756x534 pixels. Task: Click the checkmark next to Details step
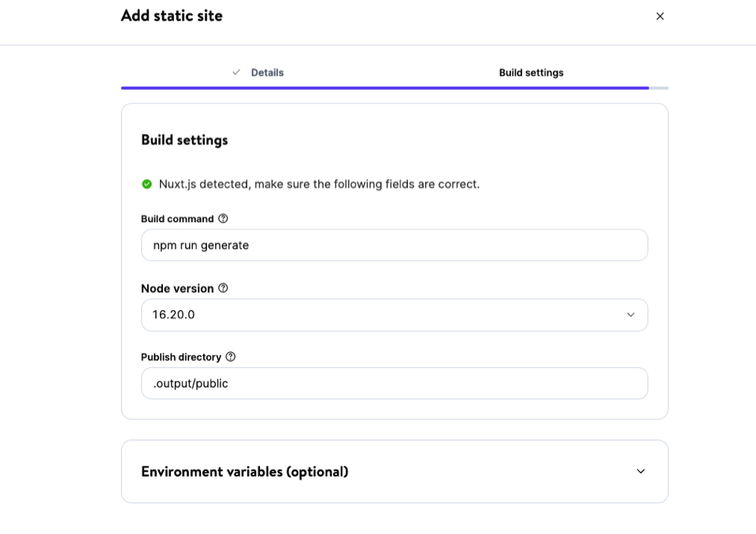point(235,72)
